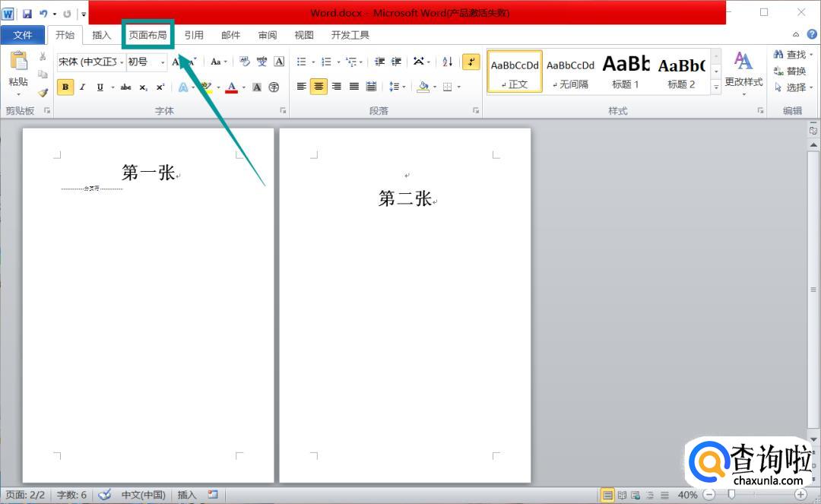Open the Paragraph dialog launcher

[476, 110]
